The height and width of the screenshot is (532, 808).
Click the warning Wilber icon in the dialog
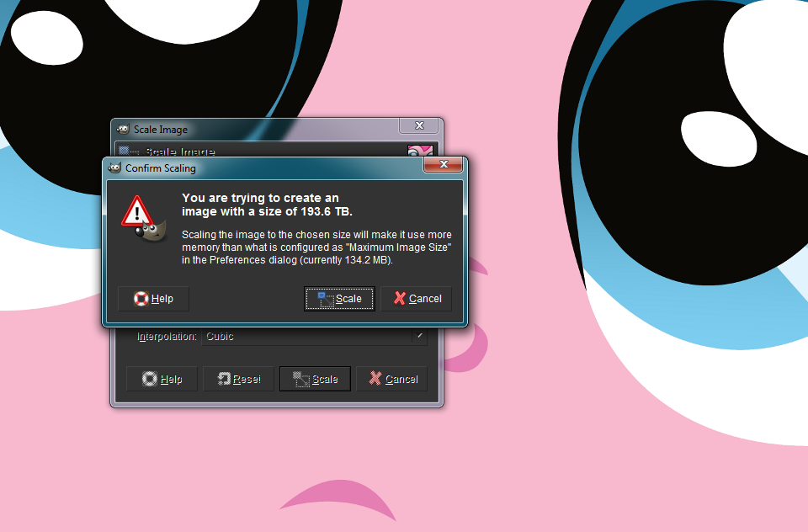[x=144, y=219]
